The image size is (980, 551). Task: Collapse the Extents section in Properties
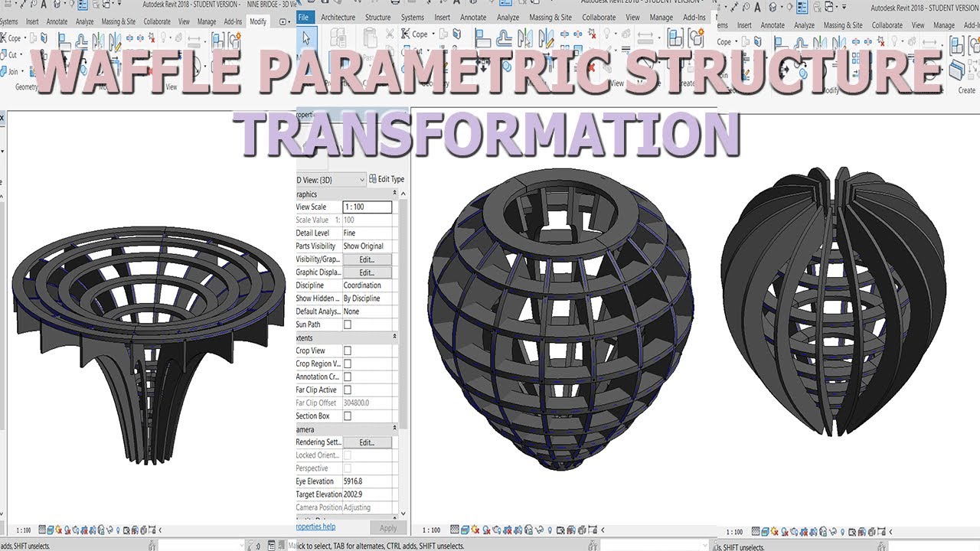[395, 337]
